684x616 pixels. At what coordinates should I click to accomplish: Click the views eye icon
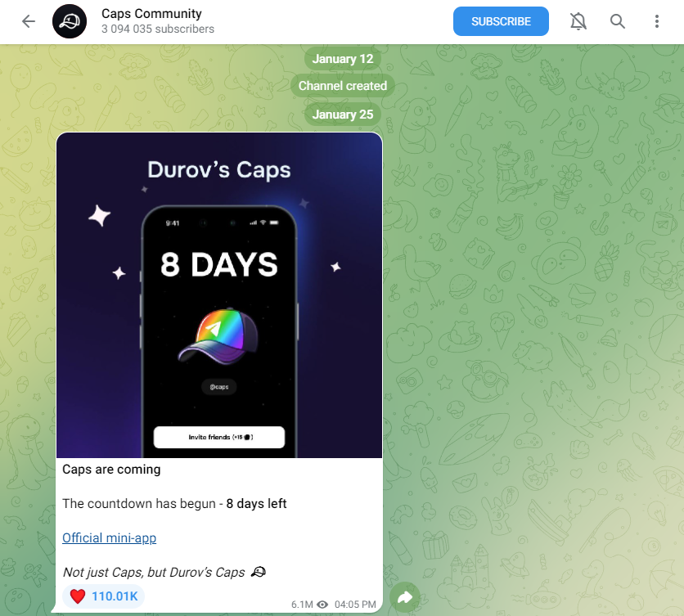point(322,605)
